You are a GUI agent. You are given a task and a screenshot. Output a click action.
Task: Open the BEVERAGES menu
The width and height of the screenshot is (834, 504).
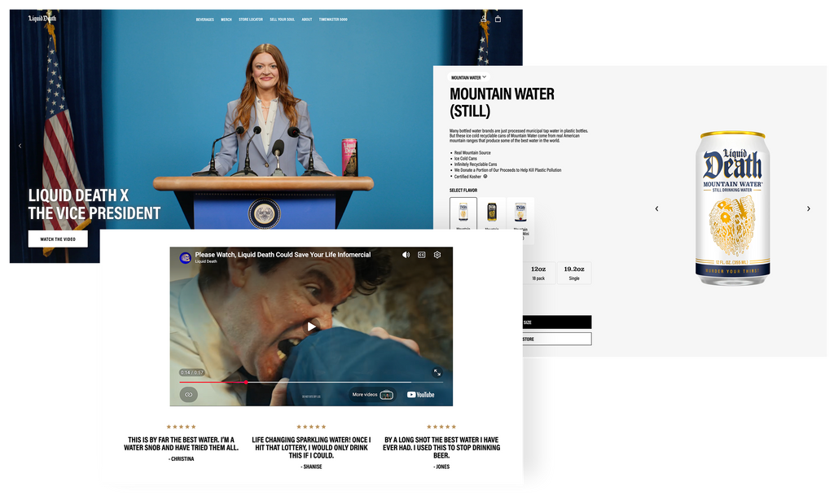(204, 20)
